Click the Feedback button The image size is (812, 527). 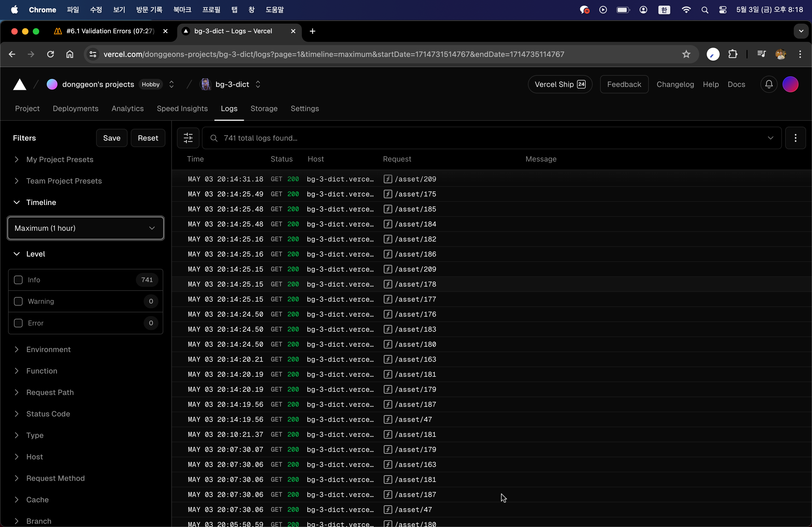click(624, 85)
